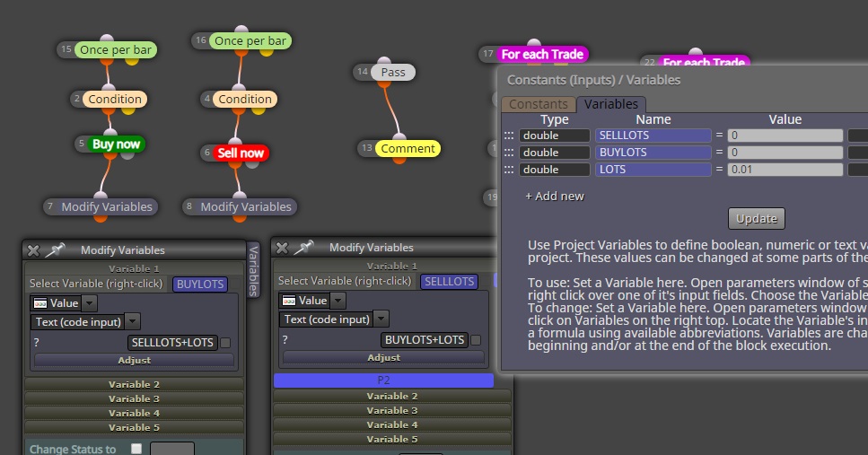This screenshot has width=868, height=455.
Task: Click the Update button
Action: (756, 219)
